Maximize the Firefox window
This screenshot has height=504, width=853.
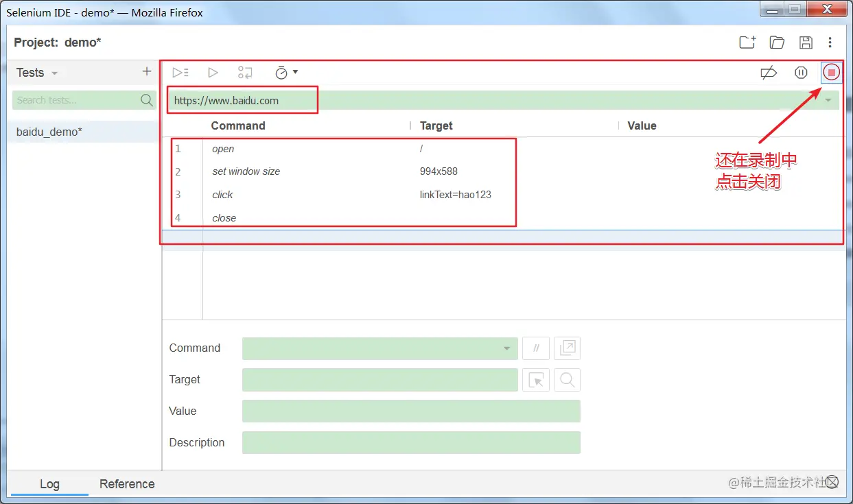coord(794,10)
